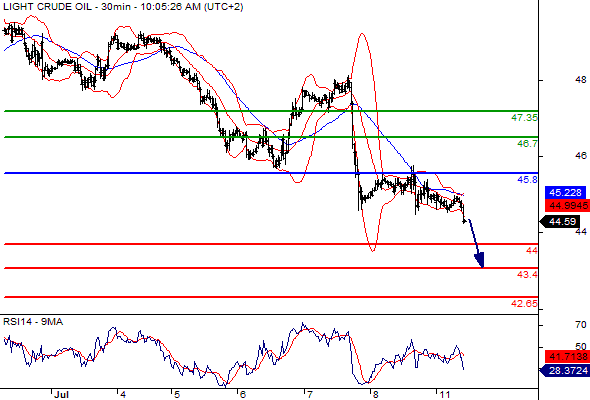Click the blue downward forecast arrow head
590x400 pixels.
pos(479,261)
